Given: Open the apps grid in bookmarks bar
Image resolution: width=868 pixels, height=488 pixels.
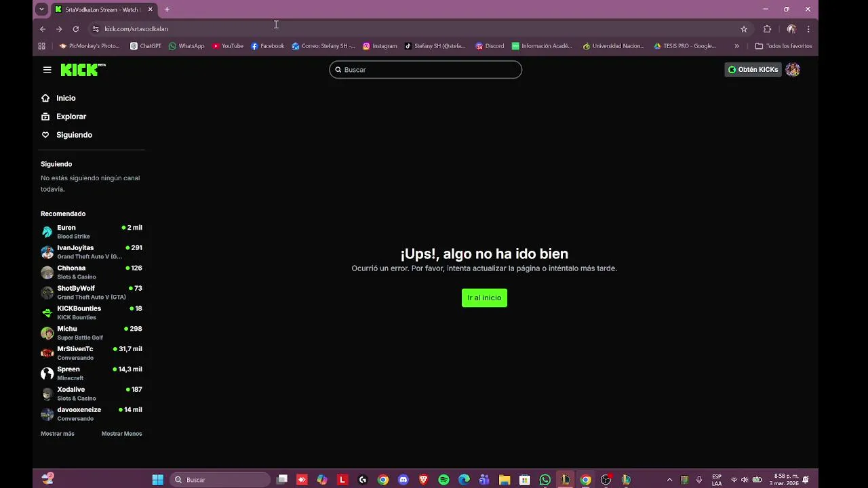Looking at the screenshot, I should coord(41,46).
